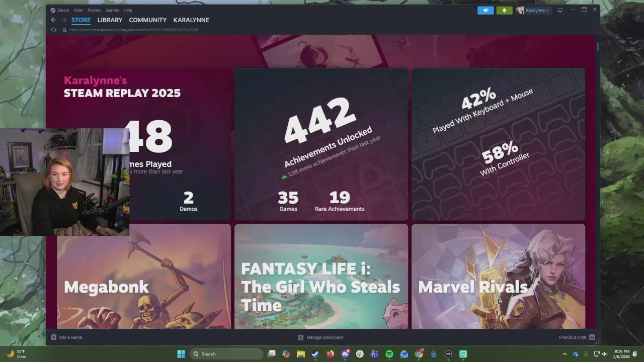The height and width of the screenshot is (362, 644).
Task: Go to the LIBRARY tab
Action: 110,20
